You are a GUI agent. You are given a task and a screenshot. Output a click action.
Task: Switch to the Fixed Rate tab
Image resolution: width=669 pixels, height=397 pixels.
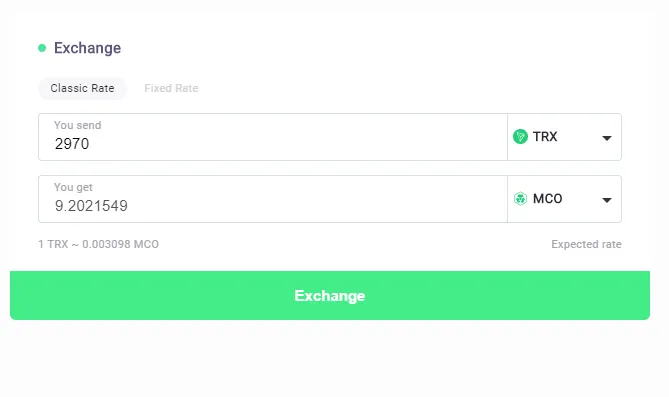(171, 88)
